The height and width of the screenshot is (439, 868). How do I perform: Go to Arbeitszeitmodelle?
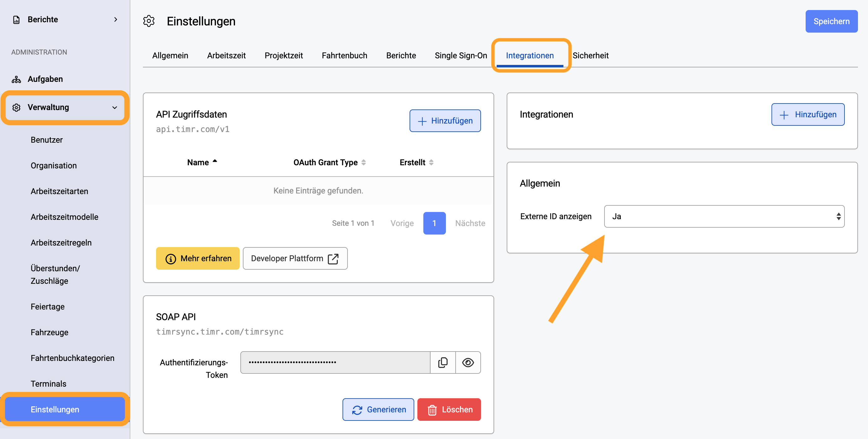[64, 217]
